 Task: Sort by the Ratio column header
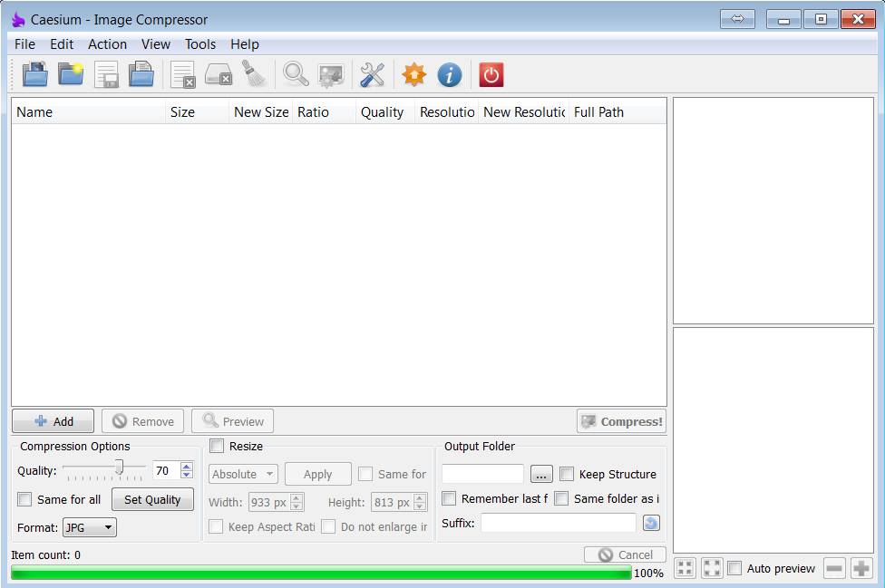pyautogui.click(x=325, y=112)
